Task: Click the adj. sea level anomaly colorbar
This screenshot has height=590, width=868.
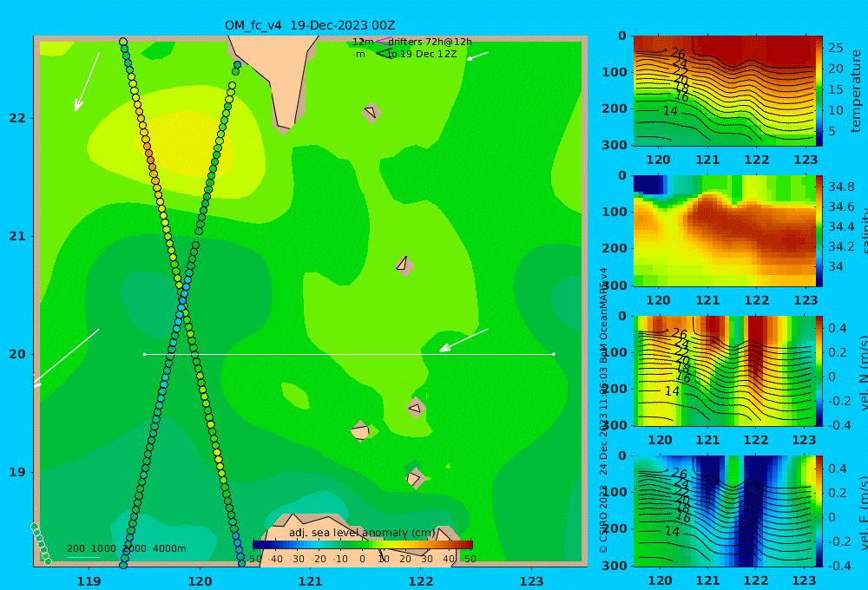Action: [363, 544]
